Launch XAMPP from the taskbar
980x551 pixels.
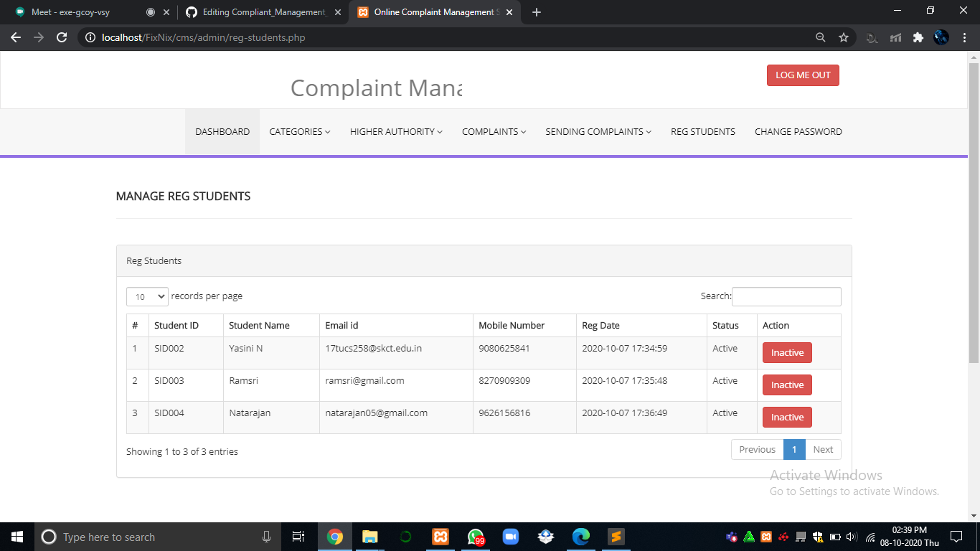pos(440,537)
